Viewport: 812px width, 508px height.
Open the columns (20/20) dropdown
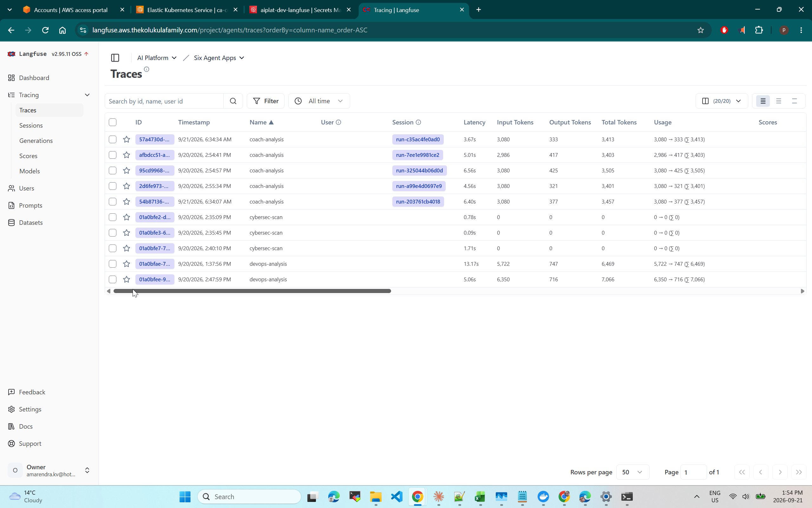[x=721, y=101]
